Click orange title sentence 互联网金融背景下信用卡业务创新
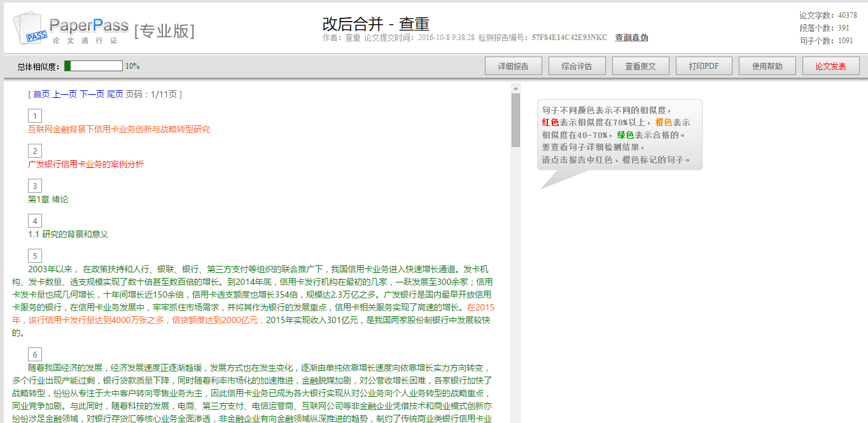 (x=119, y=129)
